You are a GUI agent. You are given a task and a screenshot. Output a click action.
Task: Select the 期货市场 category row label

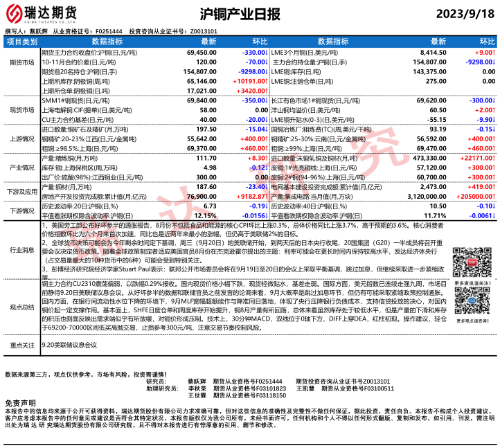point(21,62)
